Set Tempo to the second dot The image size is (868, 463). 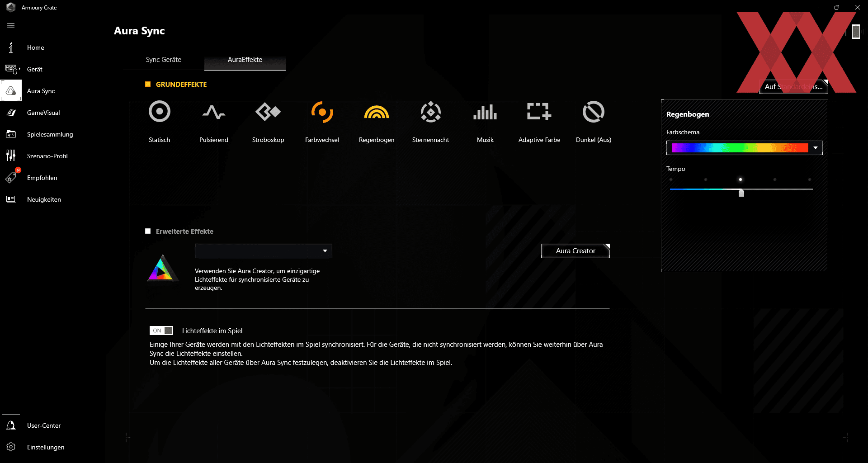(x=706, y=180)
